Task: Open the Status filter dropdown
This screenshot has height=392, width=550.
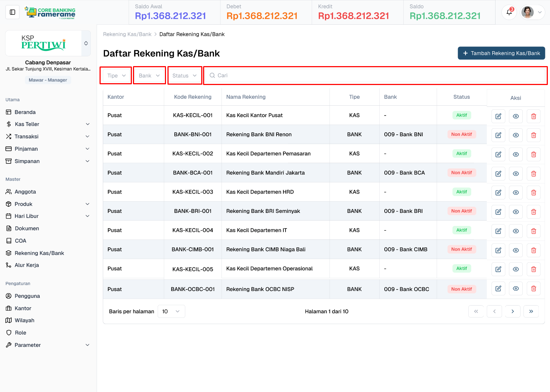Action: (185, 76)
